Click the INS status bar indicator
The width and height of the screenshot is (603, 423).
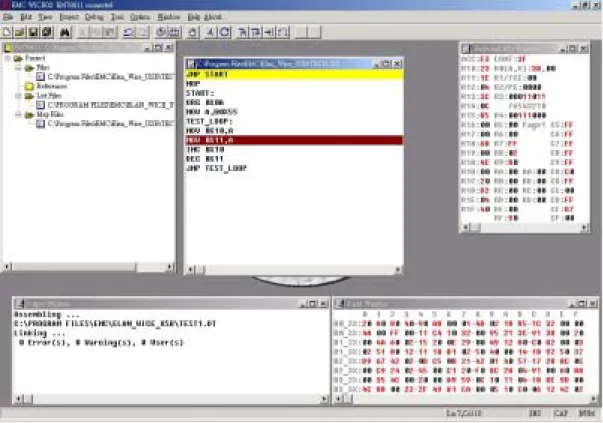tap(535, 414)
